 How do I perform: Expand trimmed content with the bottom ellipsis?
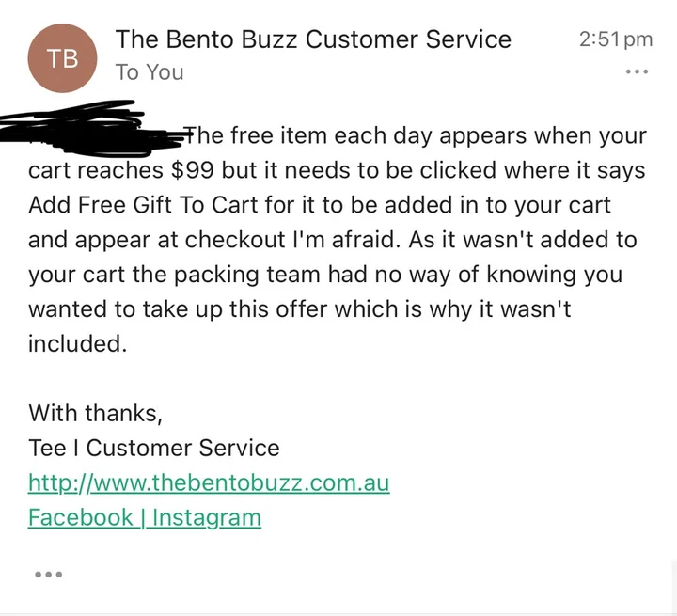[x=47, y=574]
